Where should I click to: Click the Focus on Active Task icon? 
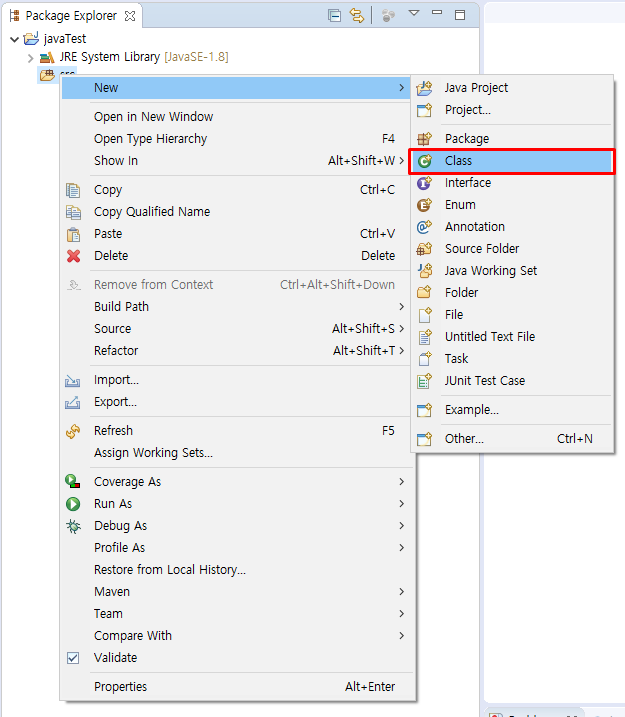(388, 16)
